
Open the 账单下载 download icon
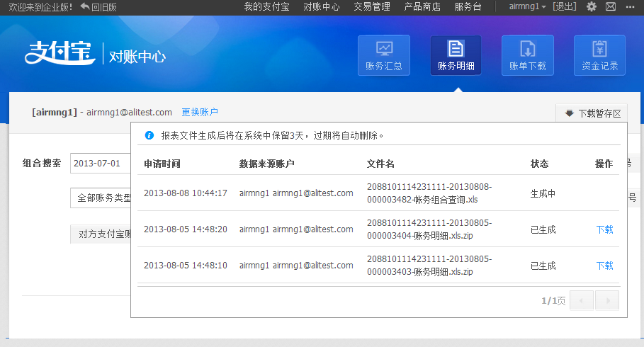point(527,55)
